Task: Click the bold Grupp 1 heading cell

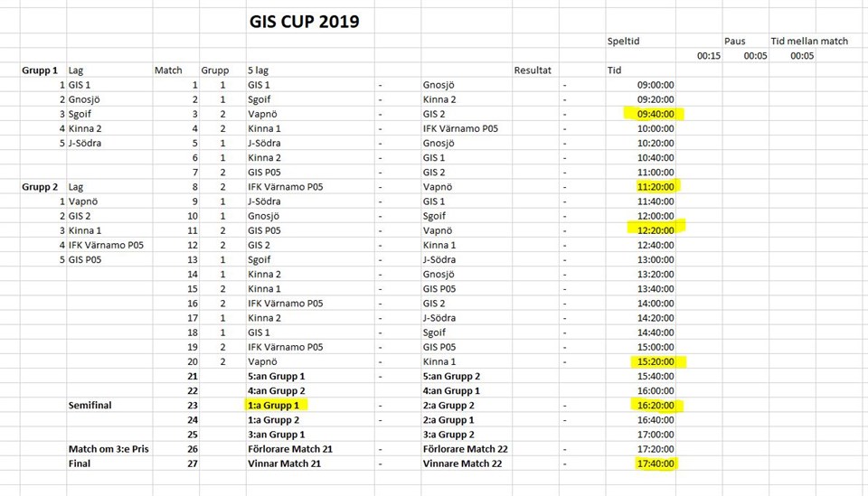Action: [40, 70]
